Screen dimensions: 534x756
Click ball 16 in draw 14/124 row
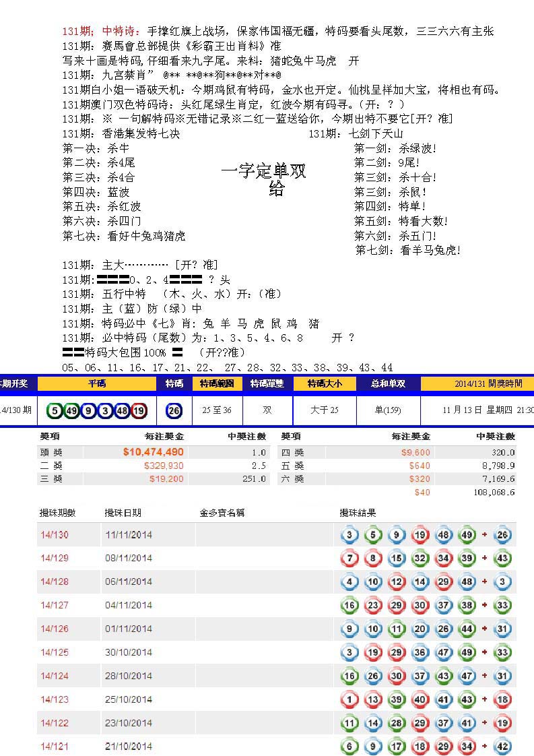click(349, 676)
